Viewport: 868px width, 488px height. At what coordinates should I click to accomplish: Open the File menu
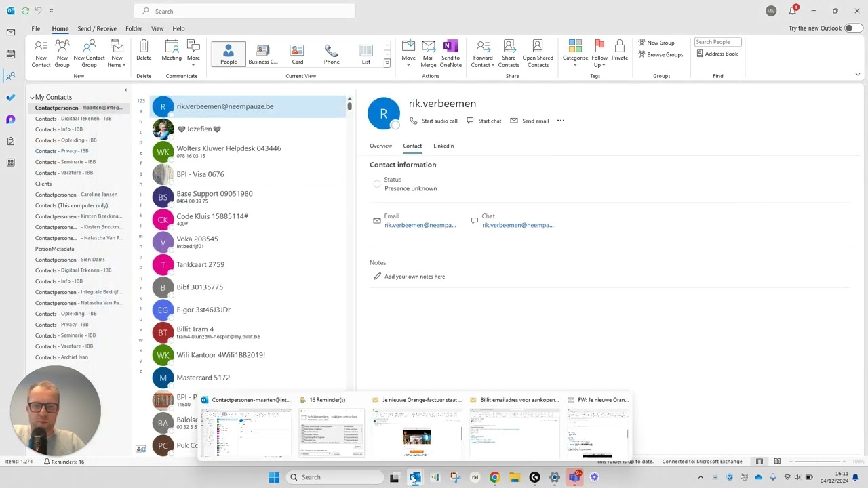35,28
